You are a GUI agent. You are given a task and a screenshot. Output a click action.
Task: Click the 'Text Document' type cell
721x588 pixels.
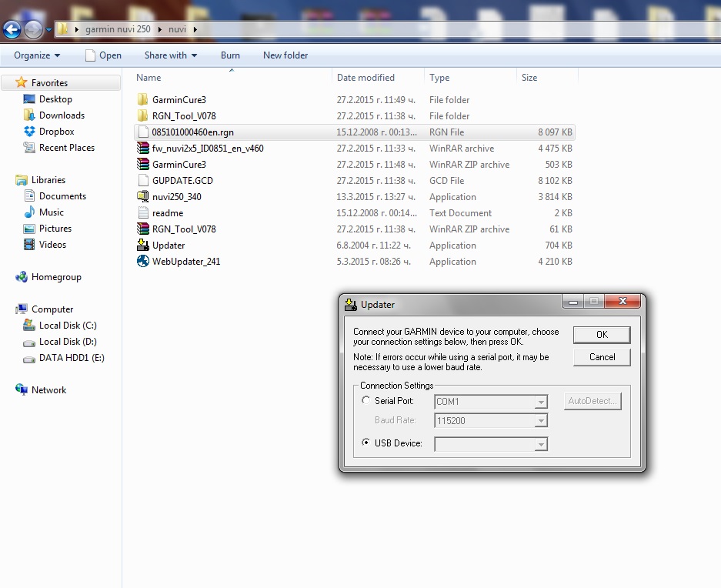click(460, 213)
